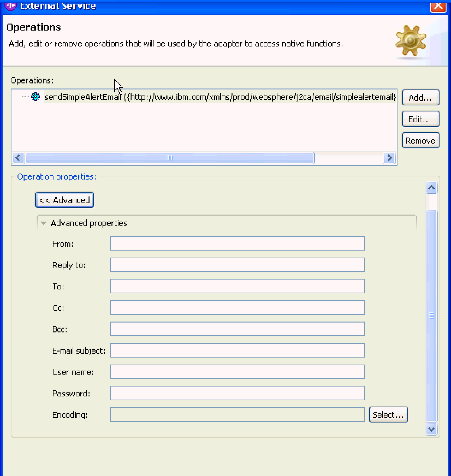Click the Encoding field
Viewport: 451px width, 476px height.
click(x=237, y=415)
